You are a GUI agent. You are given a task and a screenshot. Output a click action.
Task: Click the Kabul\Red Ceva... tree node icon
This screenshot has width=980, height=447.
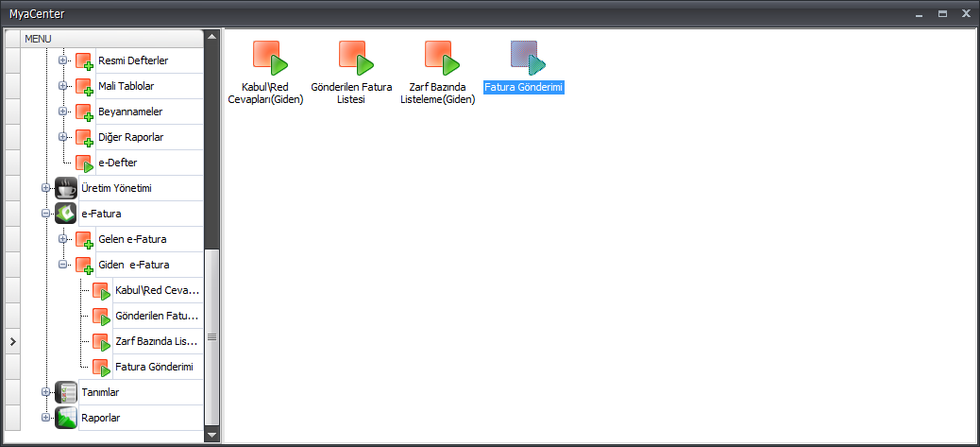101,291
